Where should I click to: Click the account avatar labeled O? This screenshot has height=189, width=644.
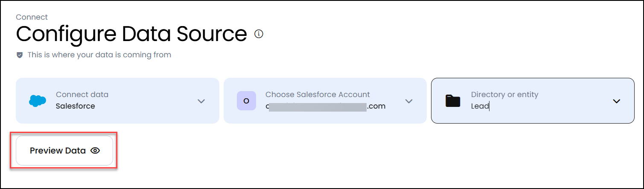[x=246, y=101]
